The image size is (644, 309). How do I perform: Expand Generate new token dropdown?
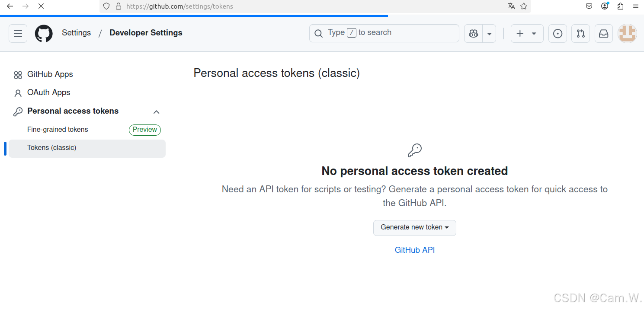414,228
